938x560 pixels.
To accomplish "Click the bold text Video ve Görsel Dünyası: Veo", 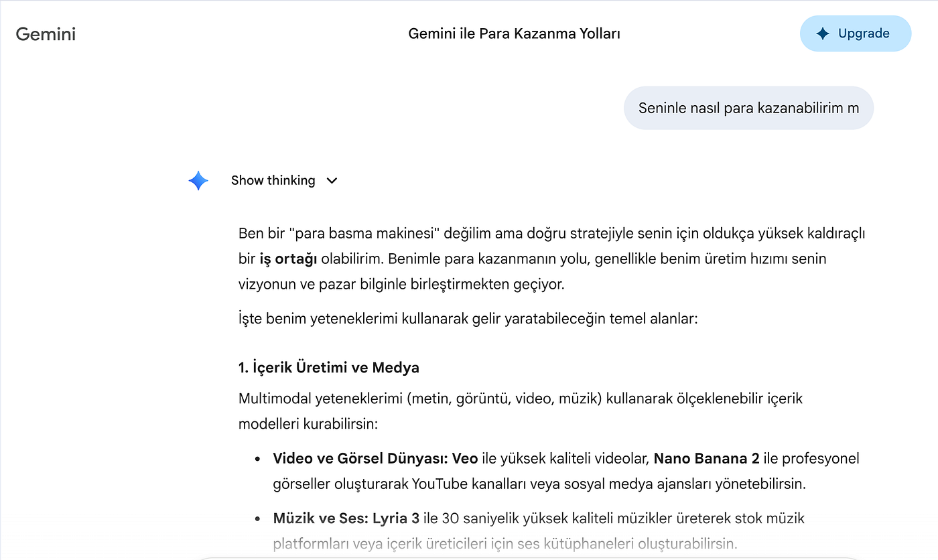I will click(375, 459).
